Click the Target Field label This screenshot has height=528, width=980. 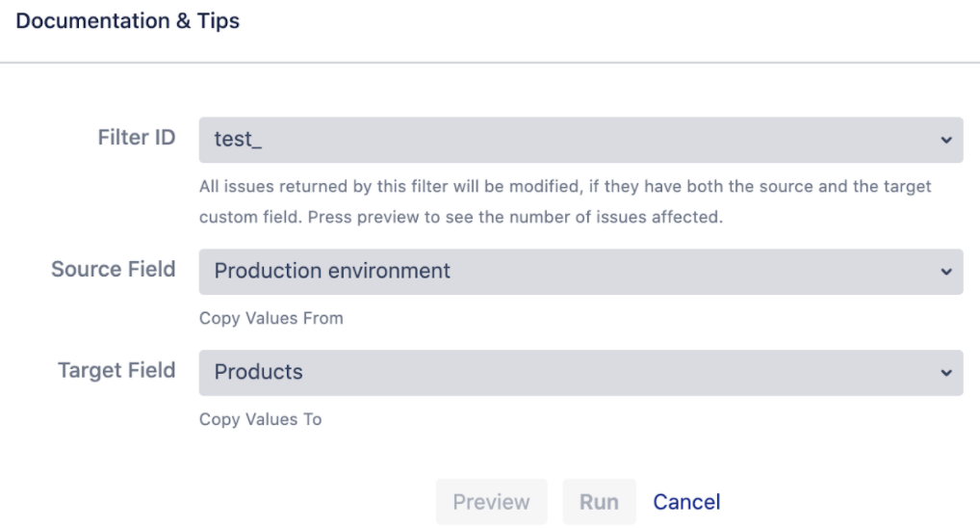point(116,370)
